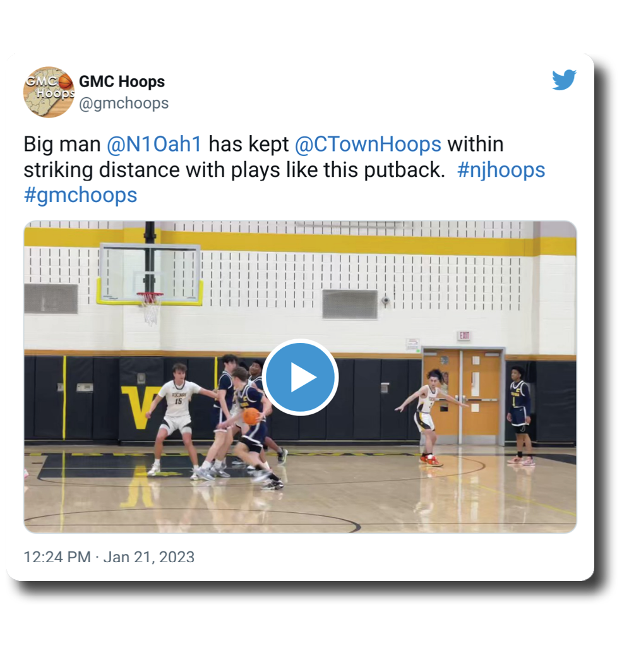Click the orange basketball in the video
Image resolution: width=629 pixels, height=672 pixels.
click(x=251, y=416)
